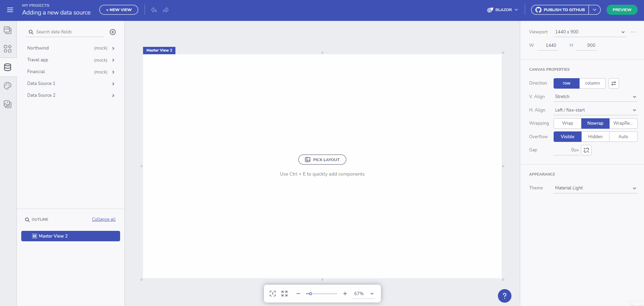Open the help question mark button
Screen dimensions: 644x306
click(504, 296)
